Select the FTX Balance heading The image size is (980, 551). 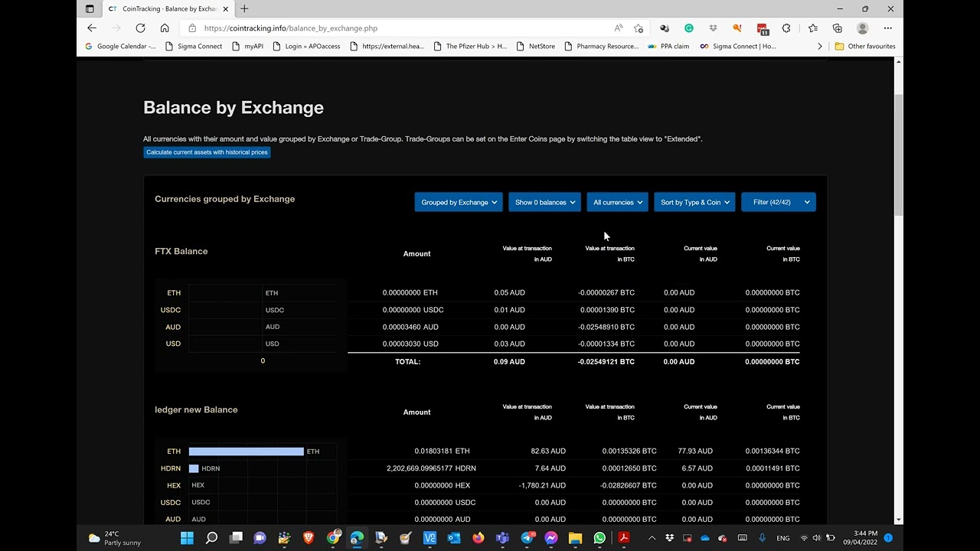coord(181,251)
